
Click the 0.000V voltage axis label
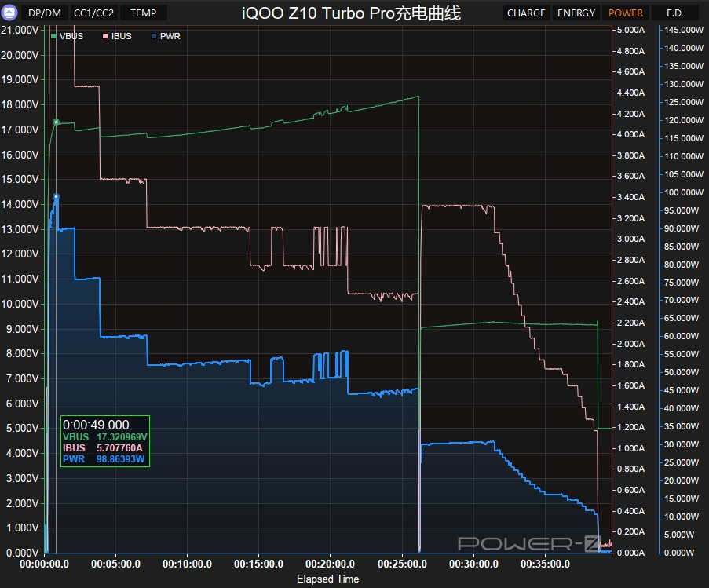pyautogui.click(x=22, y=553)
